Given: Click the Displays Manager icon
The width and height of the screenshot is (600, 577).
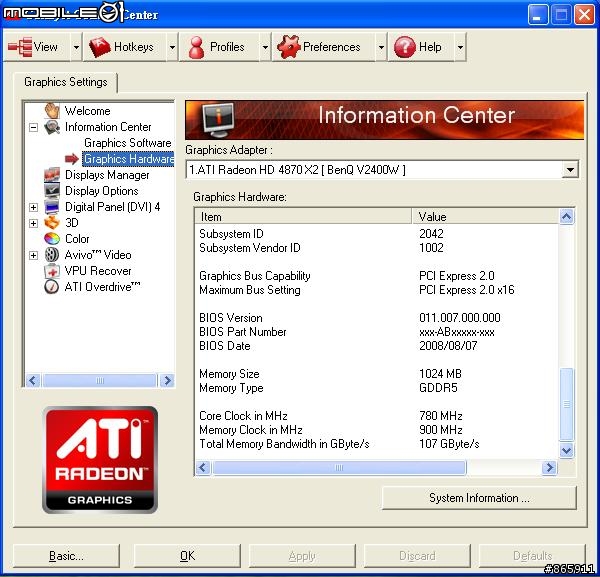Looking at the screenshot, I should (x=52, y=174).
